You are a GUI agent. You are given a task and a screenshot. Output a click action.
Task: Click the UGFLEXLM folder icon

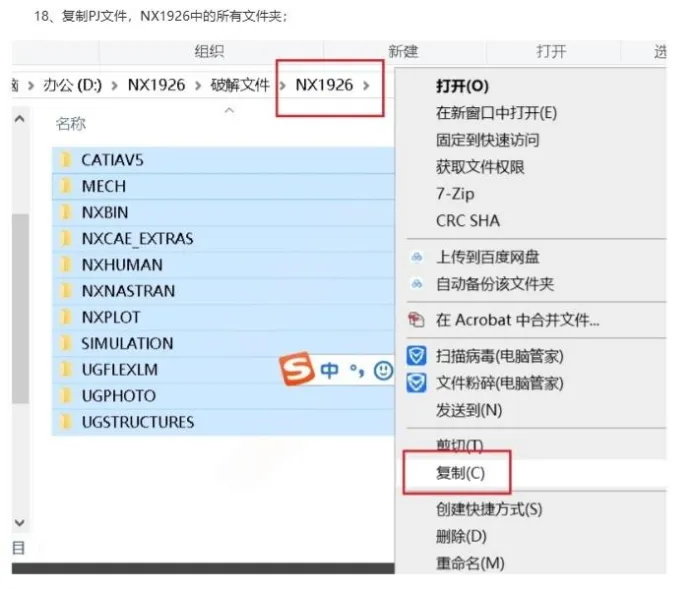pos(66,369)
